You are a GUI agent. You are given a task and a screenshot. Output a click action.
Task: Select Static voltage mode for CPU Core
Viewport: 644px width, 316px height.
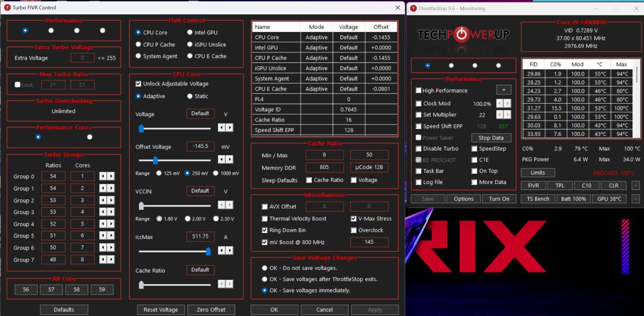[x=190, y=96]
